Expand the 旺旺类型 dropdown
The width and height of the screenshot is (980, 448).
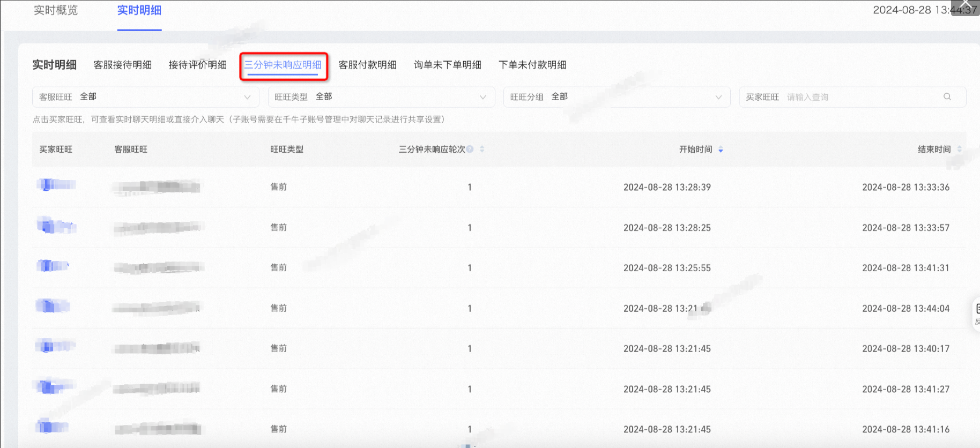(381, 97)
